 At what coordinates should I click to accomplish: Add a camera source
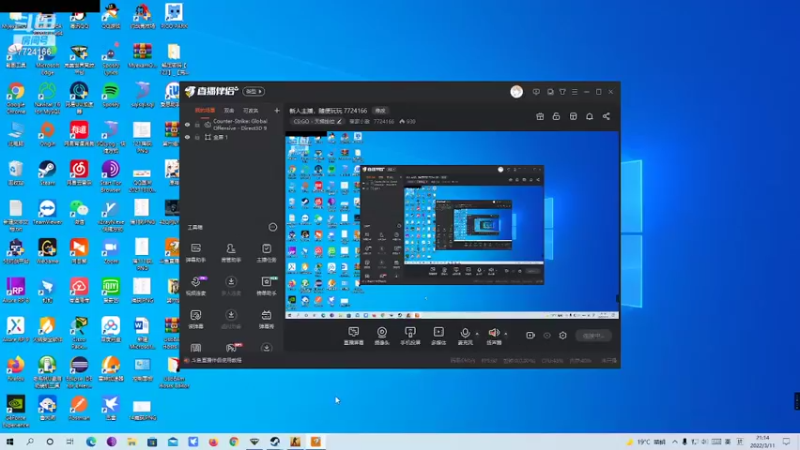382,336
